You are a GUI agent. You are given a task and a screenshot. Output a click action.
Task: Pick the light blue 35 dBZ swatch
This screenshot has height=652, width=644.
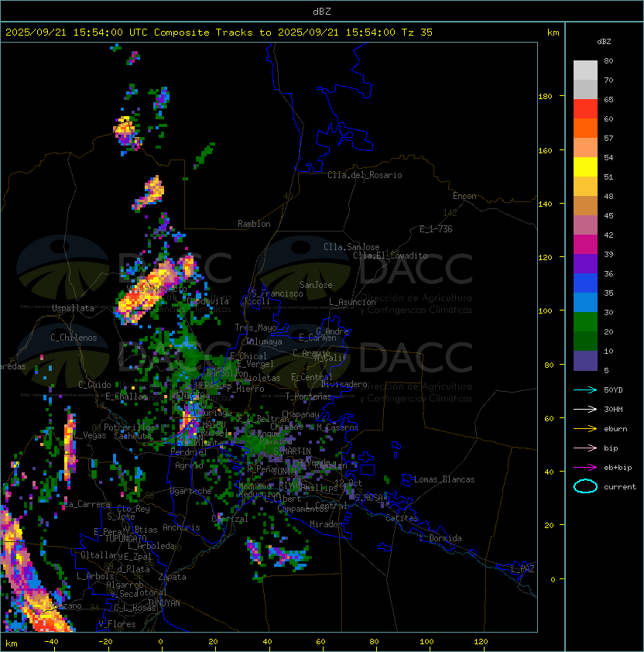pos(585,302)
